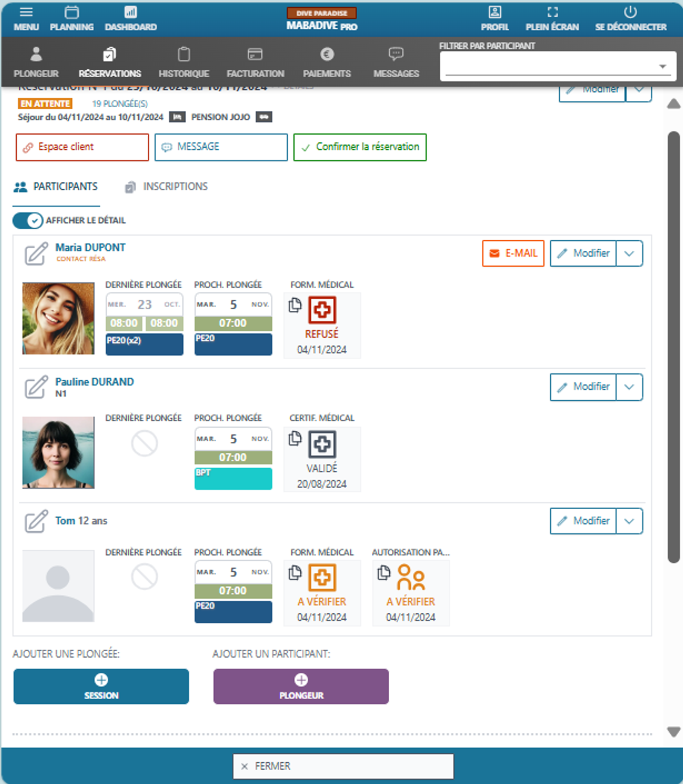
Task: Click the EN ATTENTE status badge
Action: (x=45, y=103)
